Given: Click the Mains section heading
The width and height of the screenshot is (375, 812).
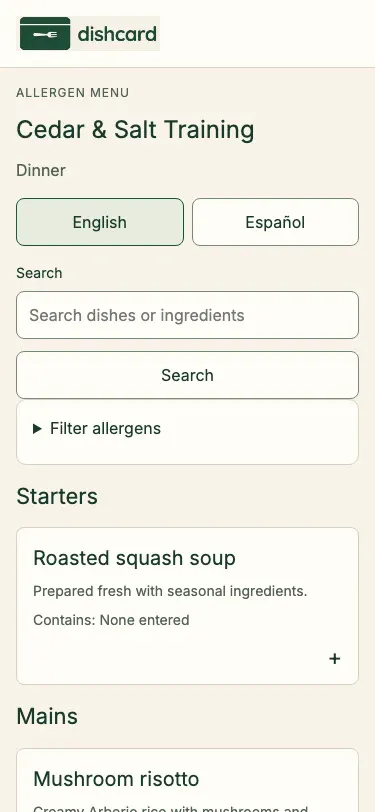Looking at the screenshot, I should 47,717.
